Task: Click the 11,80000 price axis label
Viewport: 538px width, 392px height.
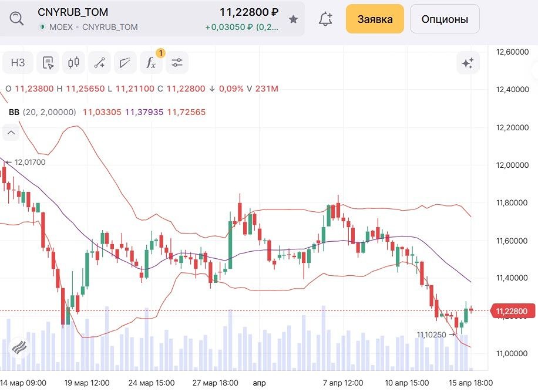Action: [512, 202]
